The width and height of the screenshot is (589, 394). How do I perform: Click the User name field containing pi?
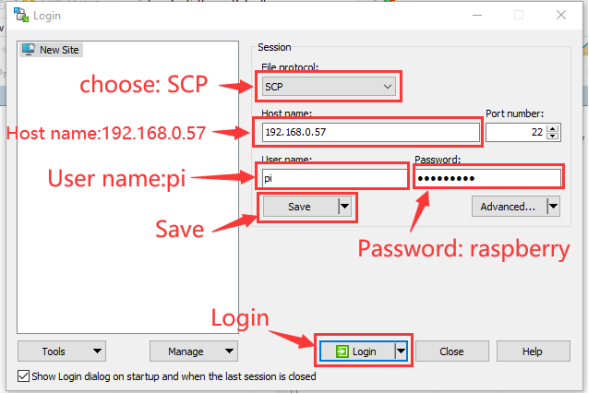pos(334,178)
